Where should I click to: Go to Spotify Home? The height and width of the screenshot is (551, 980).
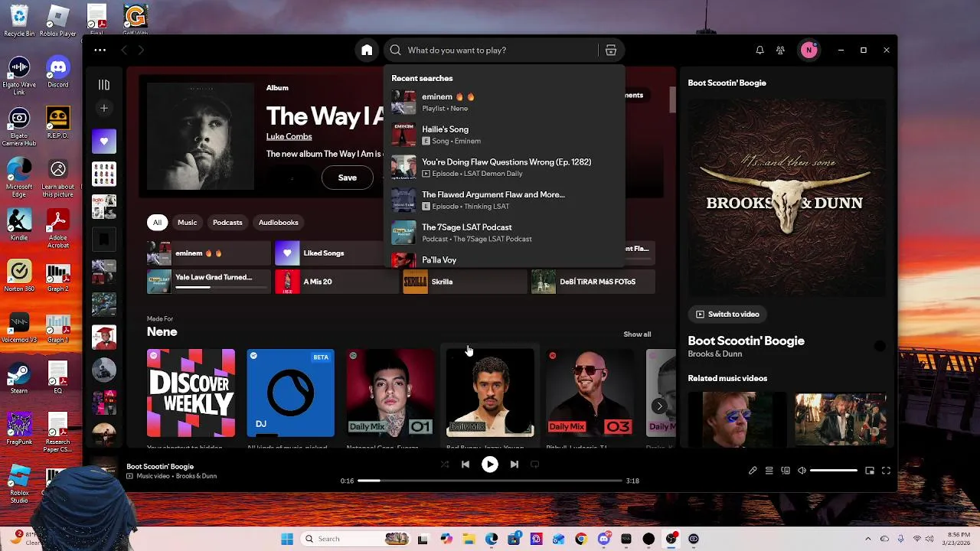[367, 51]
